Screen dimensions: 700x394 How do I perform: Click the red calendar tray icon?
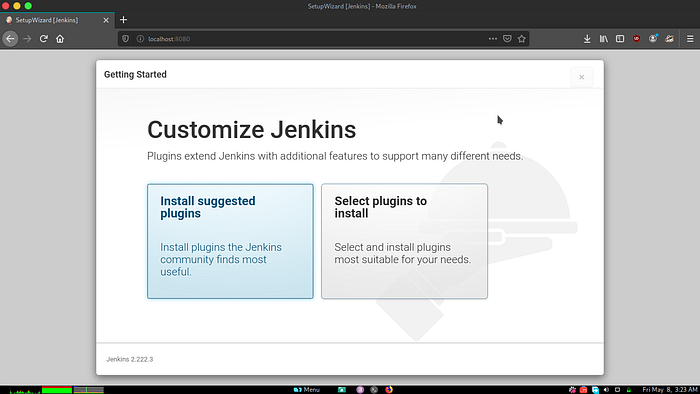(x=583, y=390)
